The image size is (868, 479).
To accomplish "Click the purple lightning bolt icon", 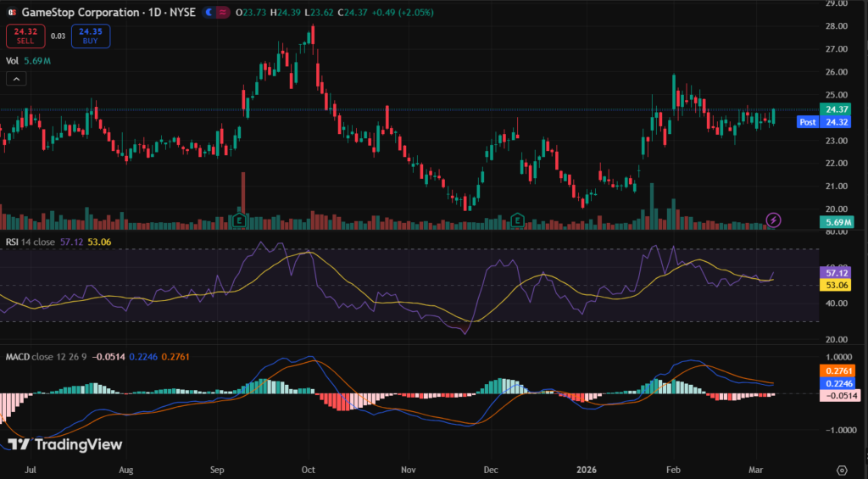I will pos(773,220).
